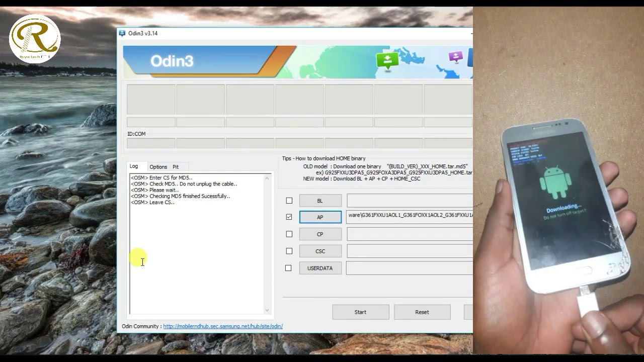
Task: Open the Options tab
Action: 158,167
